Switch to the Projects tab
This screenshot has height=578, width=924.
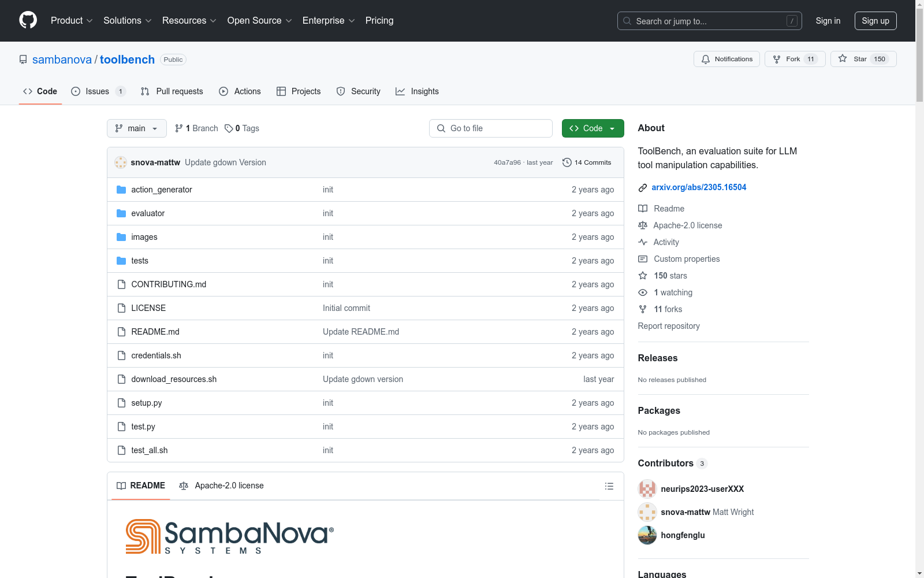click(x=299, y=91)
